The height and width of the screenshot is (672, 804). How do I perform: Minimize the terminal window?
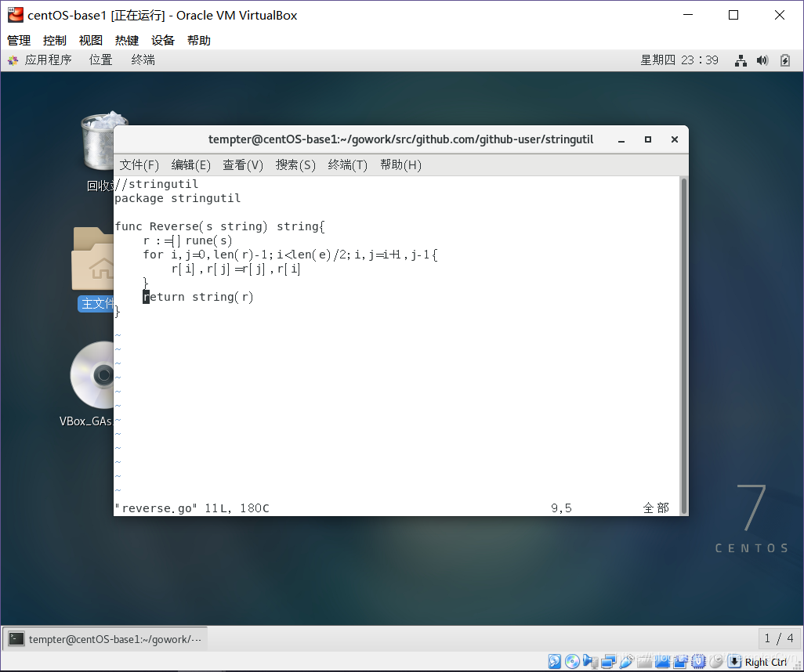[621, 140]
